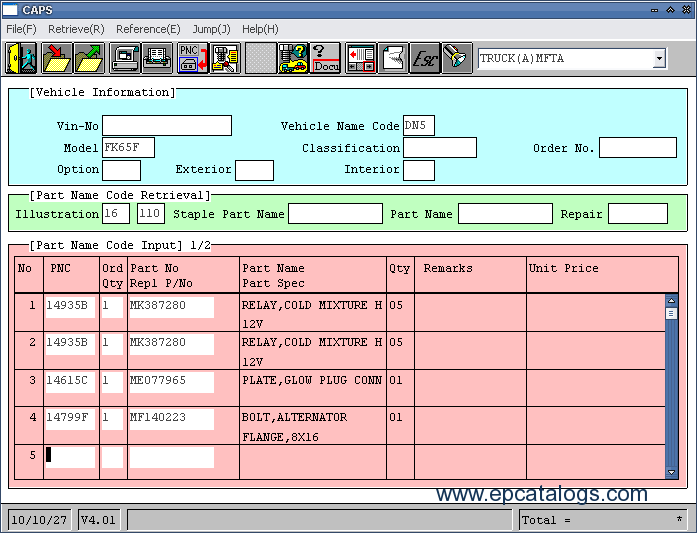Click the Part No MF140223 cell

[171, 417]
